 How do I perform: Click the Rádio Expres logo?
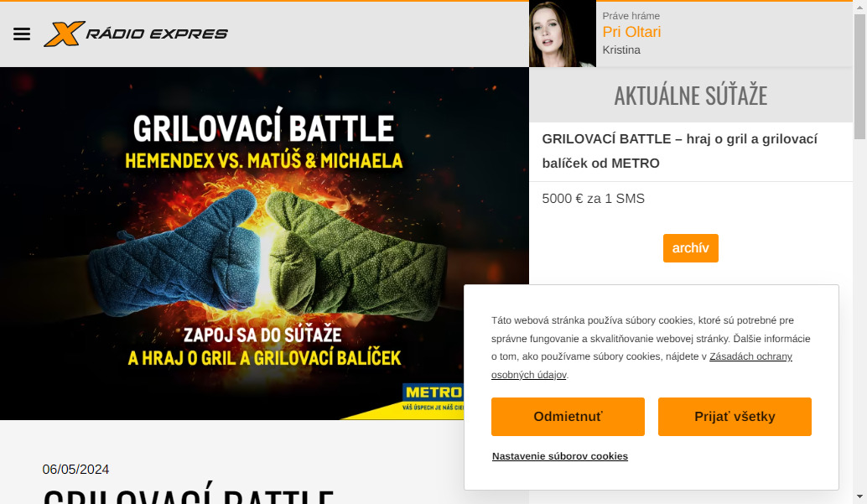(x=136, y=34)
